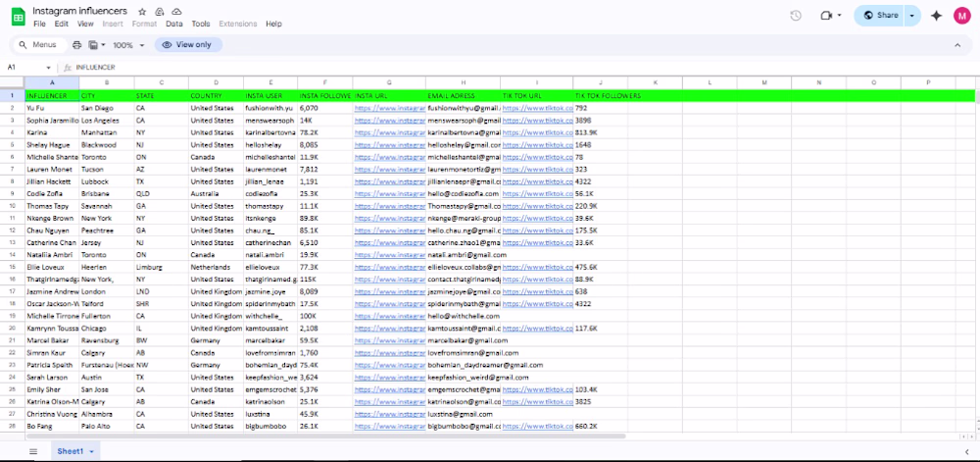Select the cell marcelbakar in INSTA USER

tap(270, 340)
